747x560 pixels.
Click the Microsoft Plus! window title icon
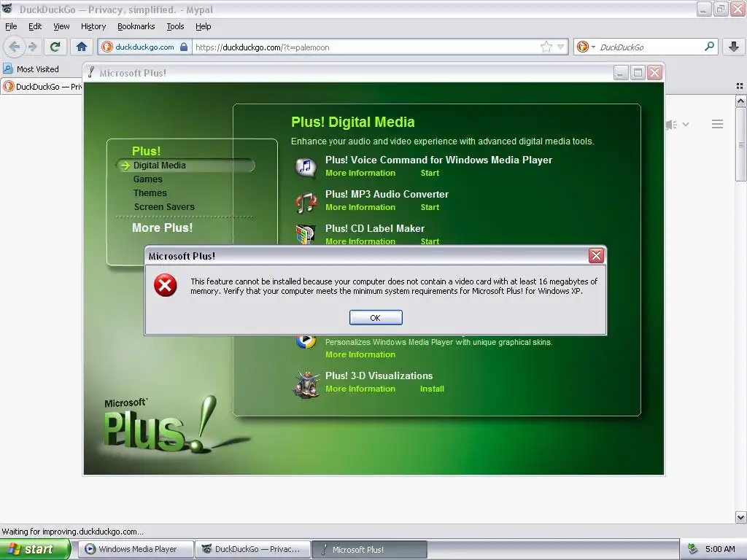[91, 73]
